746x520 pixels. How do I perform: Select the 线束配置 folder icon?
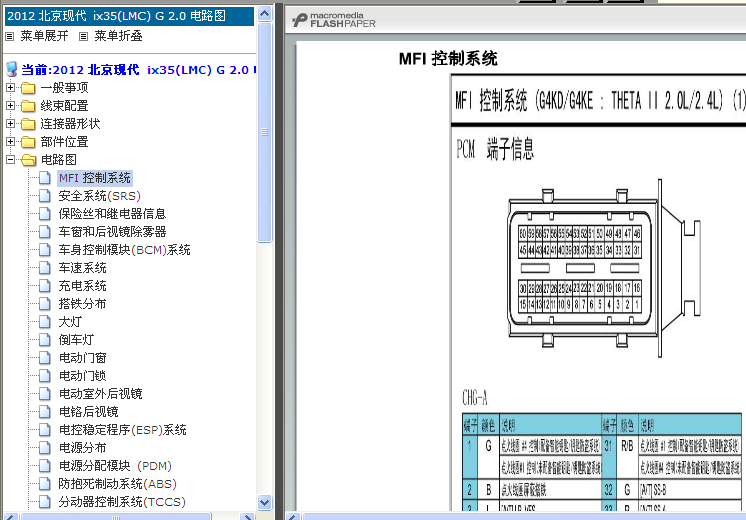pyautogui.click(x=28, y=106)
